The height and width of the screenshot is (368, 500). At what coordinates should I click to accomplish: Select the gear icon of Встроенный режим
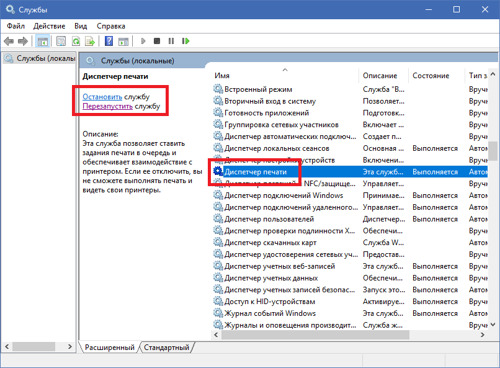[218, 89]
